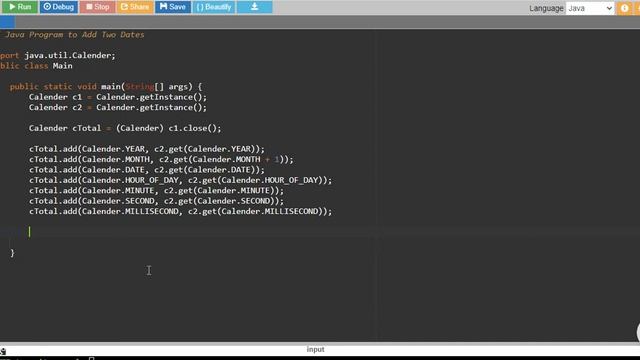This screenshot has height=360, width=640.
Task: Share the code snippet
Action: (135, 7)
